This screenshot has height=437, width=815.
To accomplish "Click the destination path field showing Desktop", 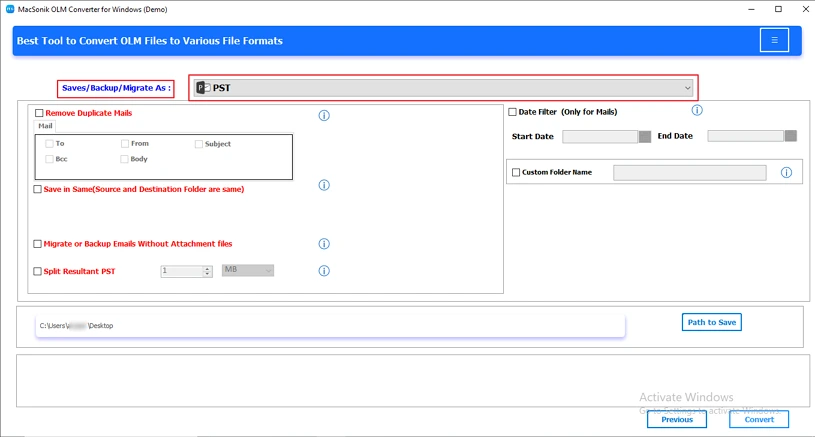I will (x=330, y=326).
